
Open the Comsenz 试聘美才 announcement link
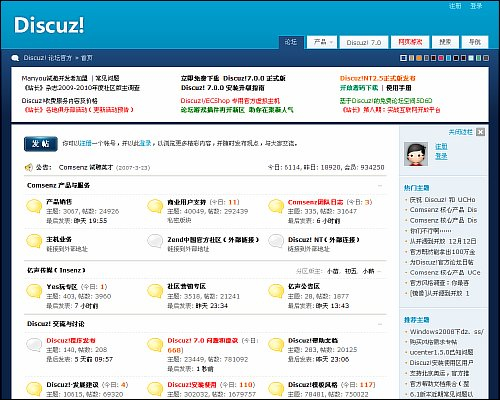[x=86, y=167]
